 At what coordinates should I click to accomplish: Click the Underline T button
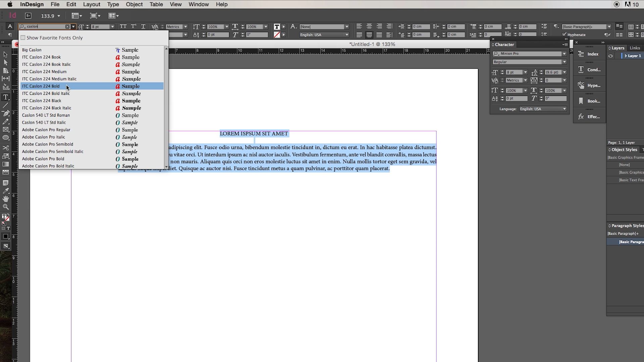point(143,26)
